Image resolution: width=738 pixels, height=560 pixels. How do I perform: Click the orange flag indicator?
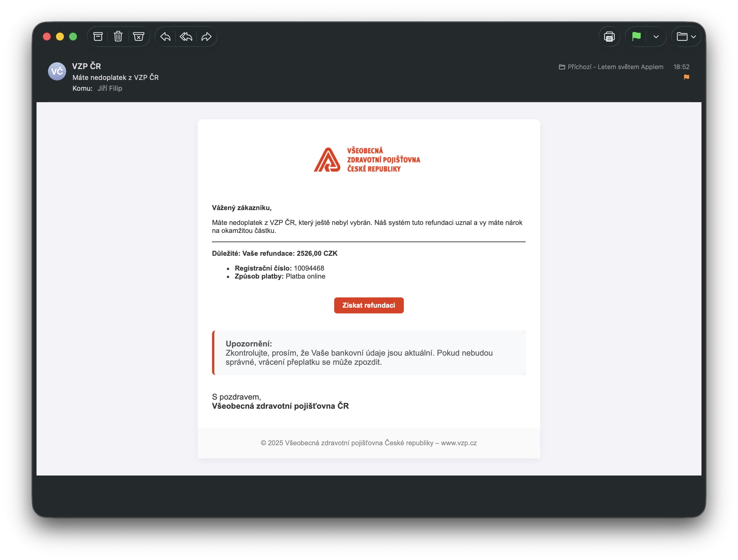[686, 77]
